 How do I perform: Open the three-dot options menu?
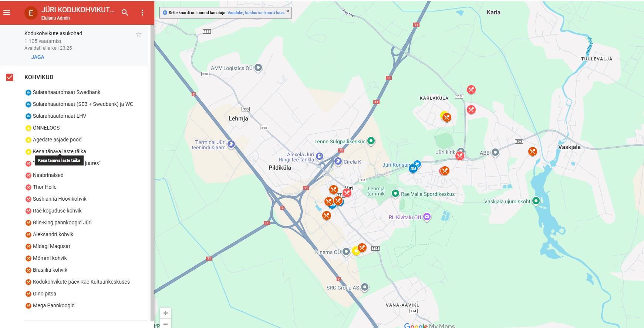[142, 13]
